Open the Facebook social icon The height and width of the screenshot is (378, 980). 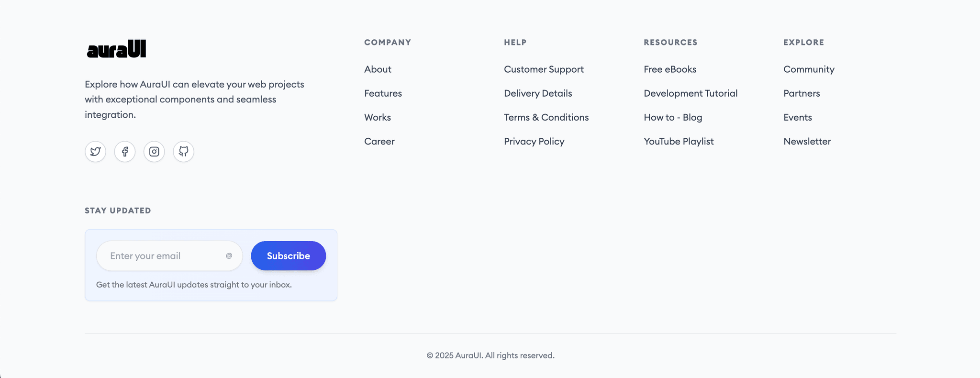pyautogui.click(x=125, y=152)
